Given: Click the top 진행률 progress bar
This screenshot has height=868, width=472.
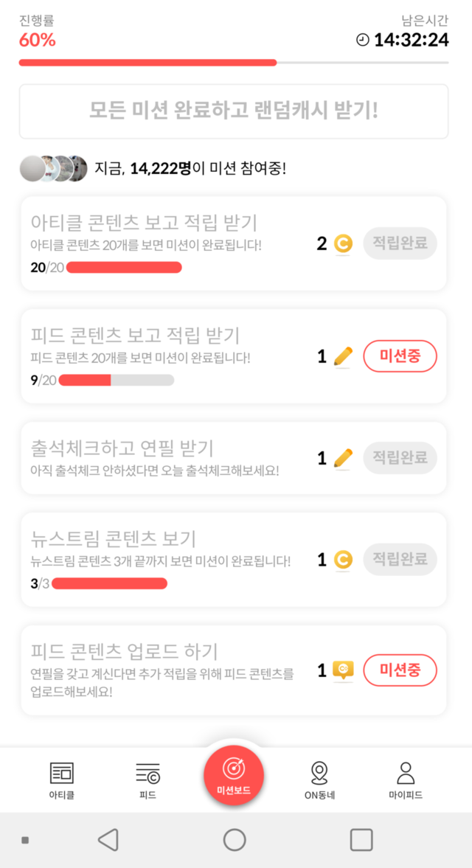Looking at the screenshot, I should click(x=234, y=63).
